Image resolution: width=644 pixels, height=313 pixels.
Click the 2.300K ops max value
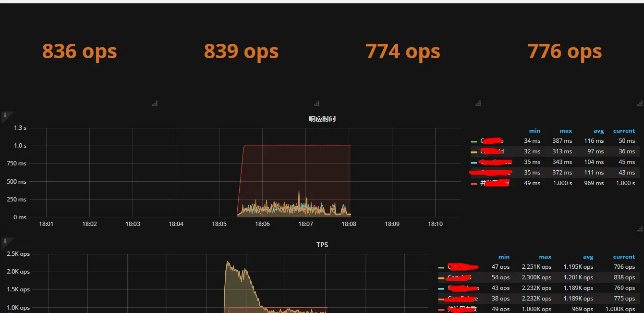coord(536,277)
